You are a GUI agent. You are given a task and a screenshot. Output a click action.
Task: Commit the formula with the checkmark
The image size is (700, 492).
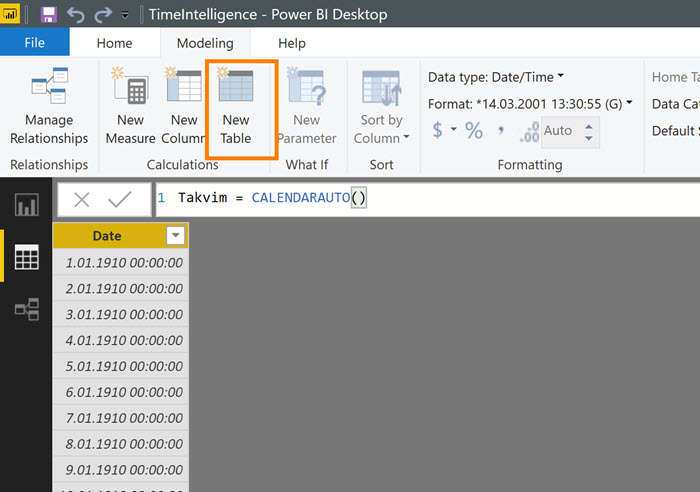[x=120, y=200]
